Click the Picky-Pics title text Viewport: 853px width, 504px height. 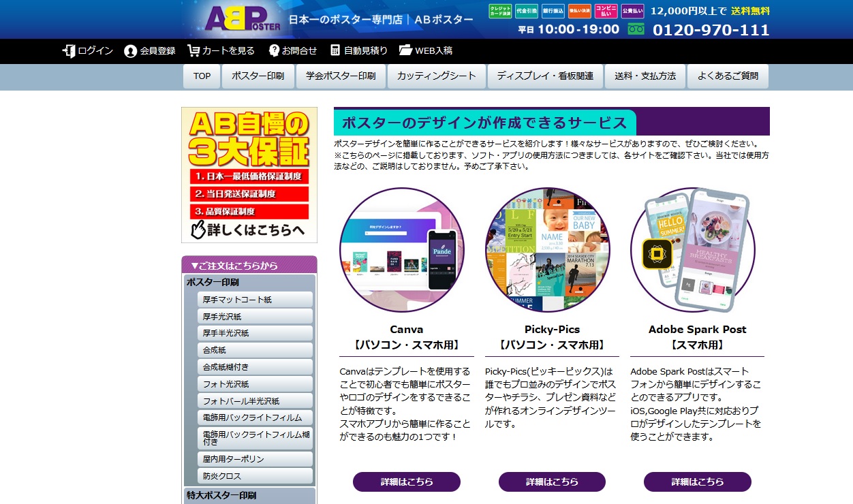tap(552, 330)
